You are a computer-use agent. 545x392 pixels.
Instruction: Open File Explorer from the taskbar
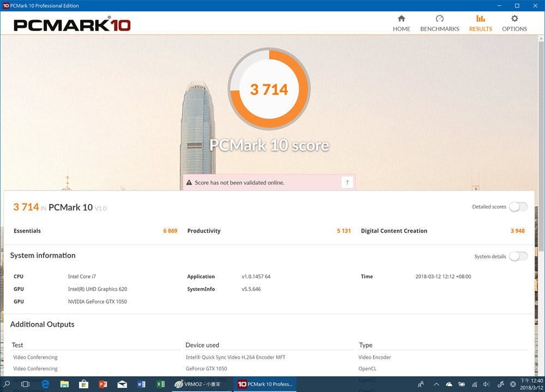click(x=64, y=384)
